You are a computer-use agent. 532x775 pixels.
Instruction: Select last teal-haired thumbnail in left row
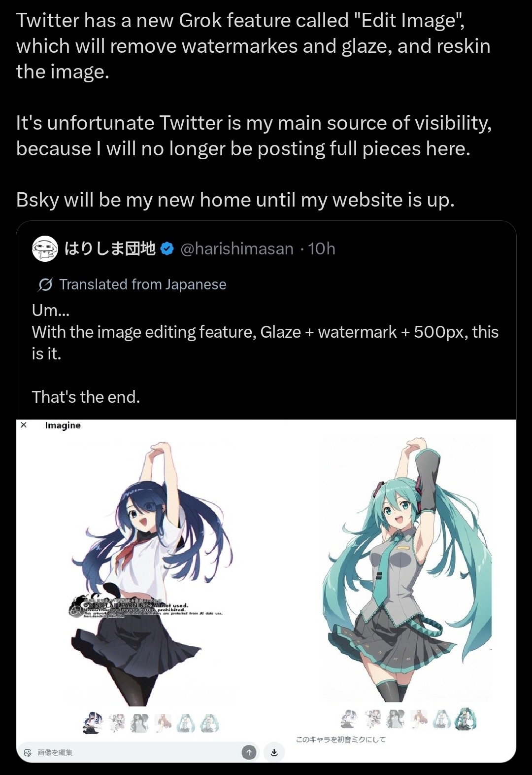click(x=209, y=723)
